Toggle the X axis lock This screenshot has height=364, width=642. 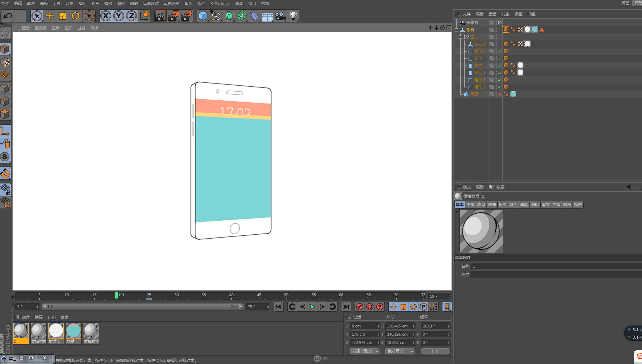click(x=105, y=16)
